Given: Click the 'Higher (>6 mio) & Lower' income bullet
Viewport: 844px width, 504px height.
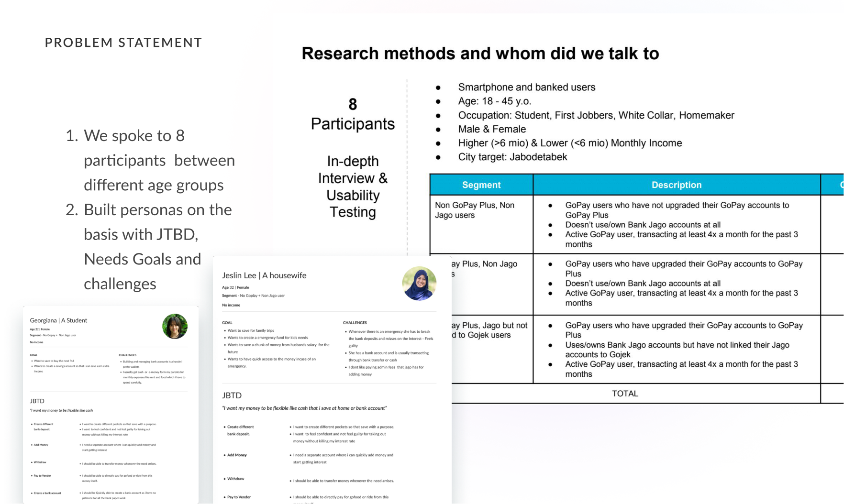Looking at the screenshot, I should click(x=570, y=143).
